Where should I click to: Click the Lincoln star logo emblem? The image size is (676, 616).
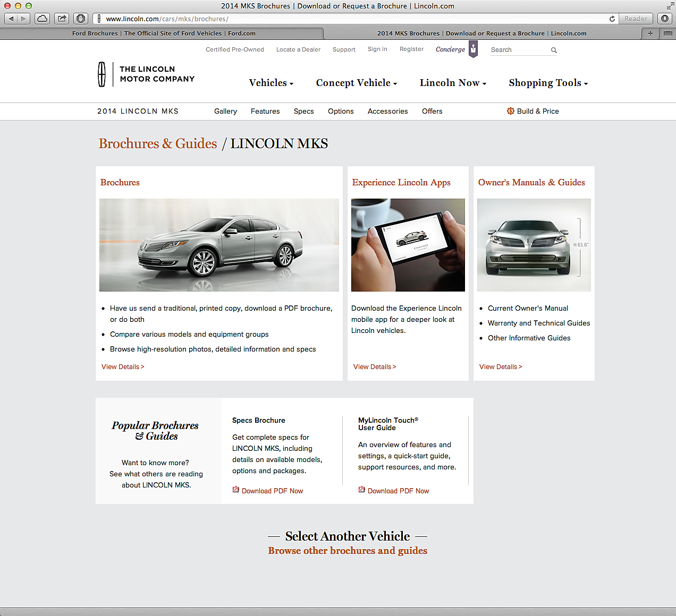click(x=102, y=74)
